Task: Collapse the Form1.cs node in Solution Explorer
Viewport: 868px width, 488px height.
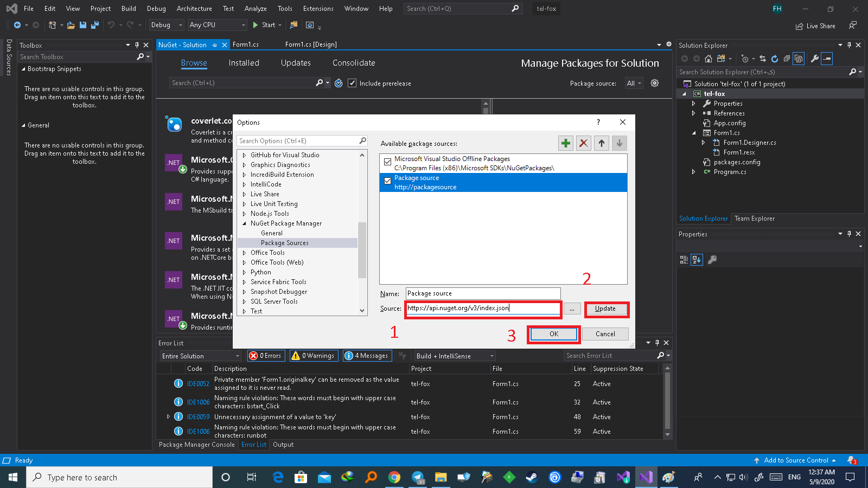Action: click(693, 133)
